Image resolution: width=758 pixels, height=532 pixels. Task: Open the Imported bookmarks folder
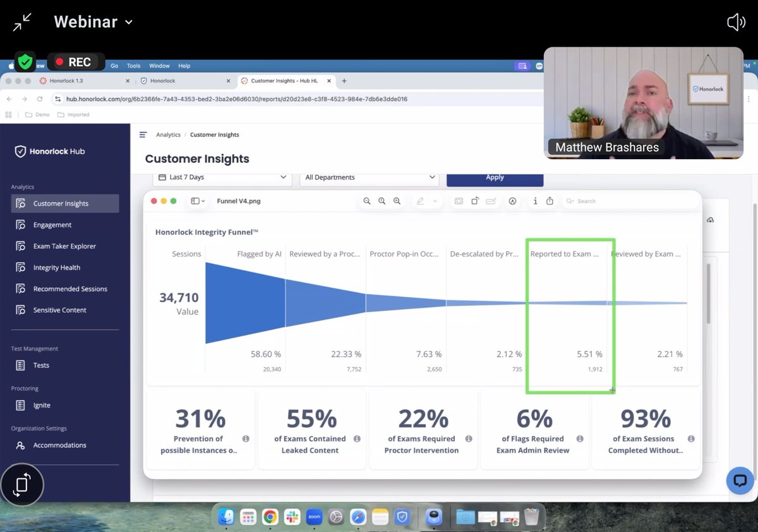pos(73,114)
